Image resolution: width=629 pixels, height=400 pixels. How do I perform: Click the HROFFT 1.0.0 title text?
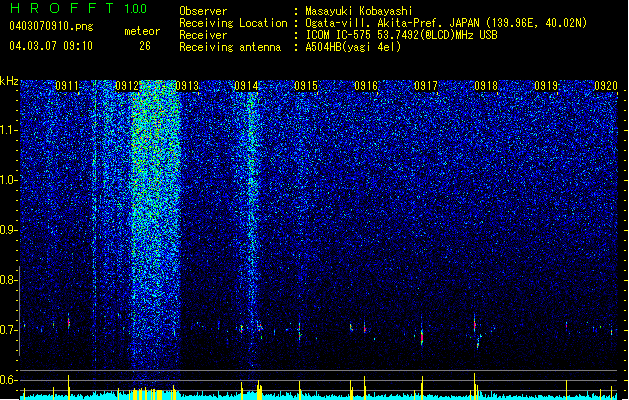tap(79, 8)
